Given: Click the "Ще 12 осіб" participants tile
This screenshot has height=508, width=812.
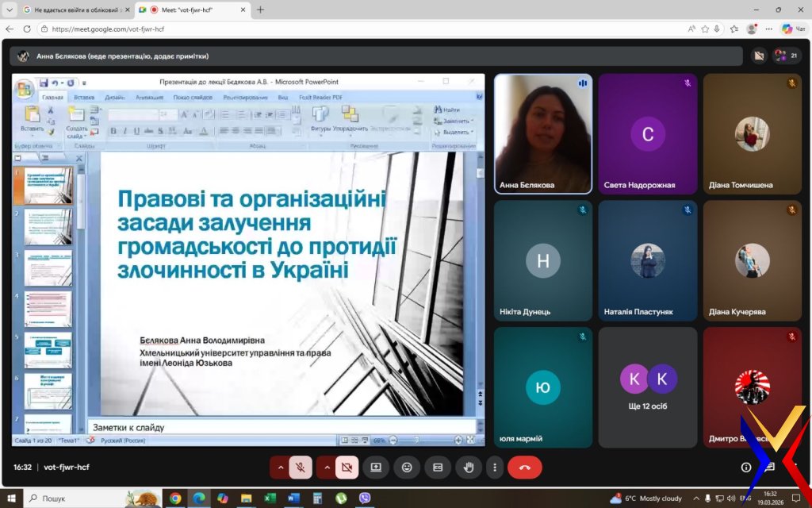Looking at the screenshot, I should click(648, 387).
